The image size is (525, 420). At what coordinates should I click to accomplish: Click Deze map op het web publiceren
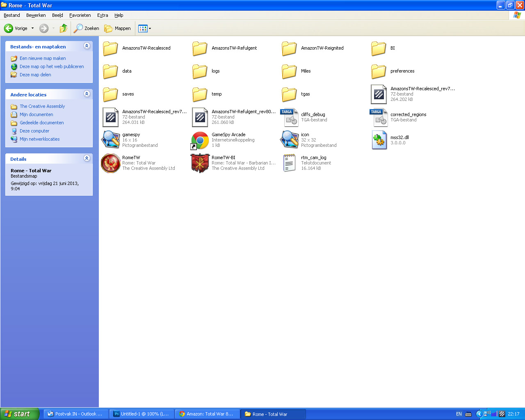[52, 66]
